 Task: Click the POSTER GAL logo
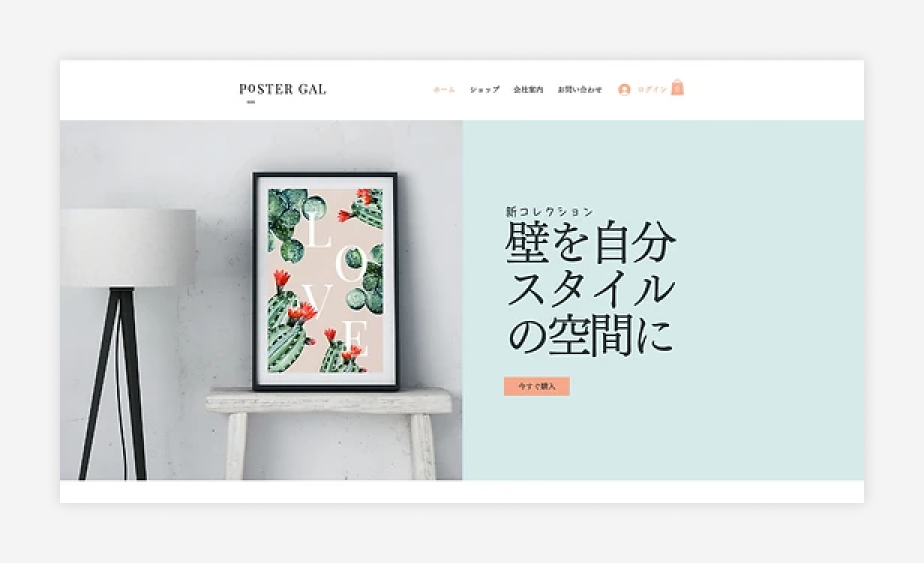[283, 89]
